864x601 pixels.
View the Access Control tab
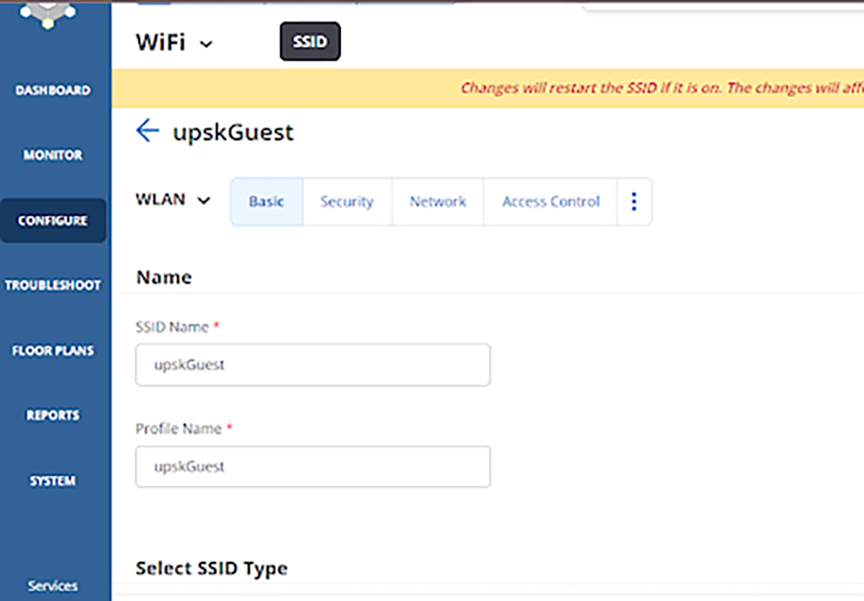pyautogui.click(x=550, y=200)
